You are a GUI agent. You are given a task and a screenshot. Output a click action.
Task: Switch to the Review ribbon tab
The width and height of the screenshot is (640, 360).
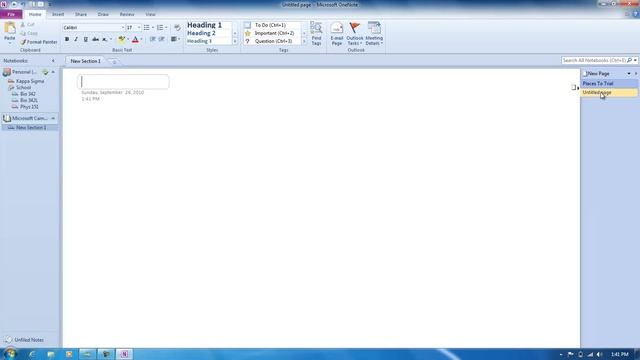(127, 14)
